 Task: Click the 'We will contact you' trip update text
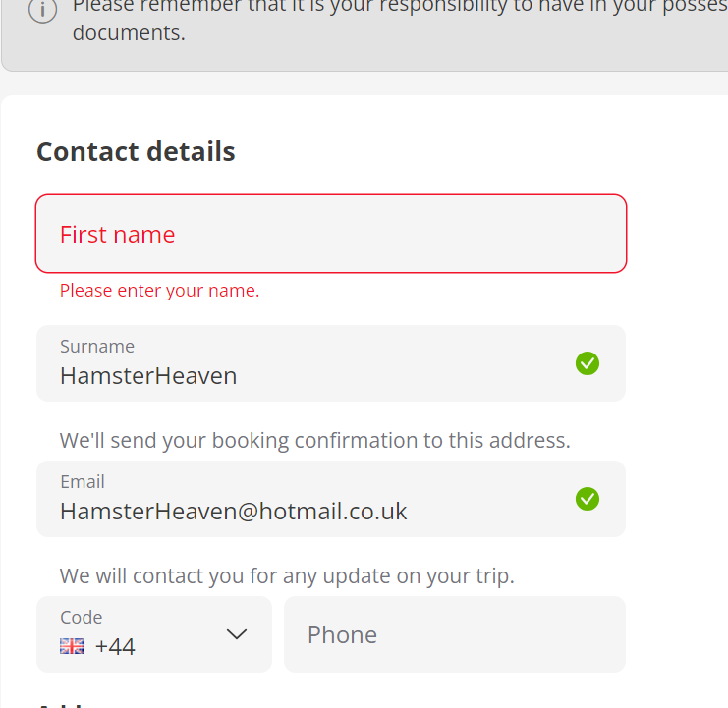coord(287,575)
